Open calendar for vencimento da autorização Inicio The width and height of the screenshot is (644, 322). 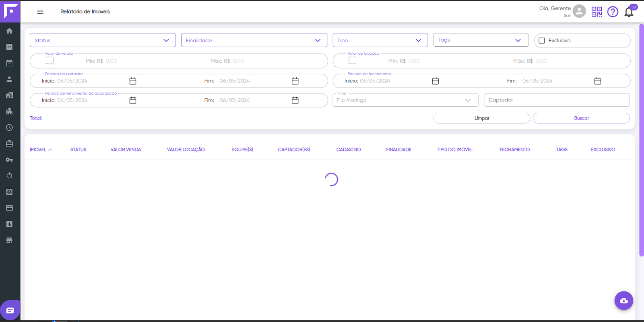coord(133,100)
